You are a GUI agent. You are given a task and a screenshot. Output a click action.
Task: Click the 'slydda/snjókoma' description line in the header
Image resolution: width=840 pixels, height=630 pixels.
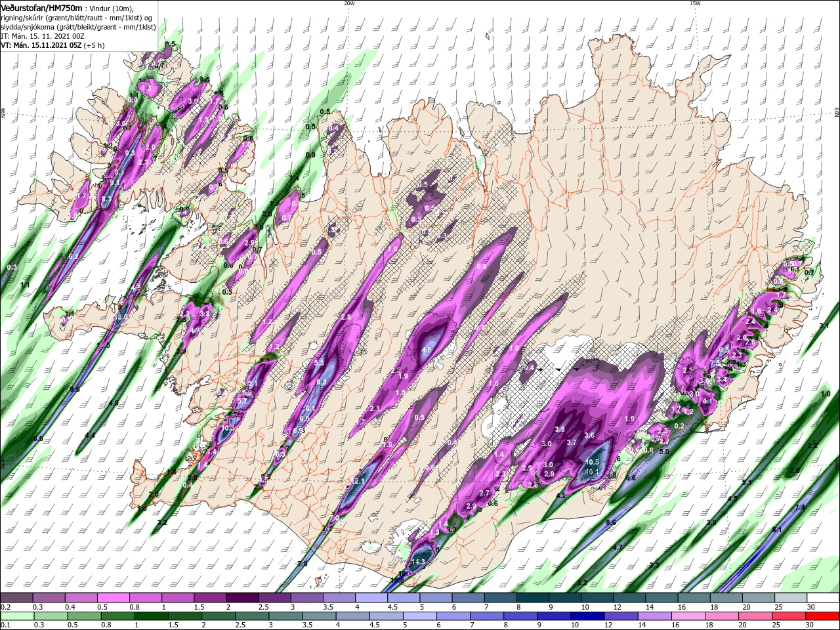point(78,27)
